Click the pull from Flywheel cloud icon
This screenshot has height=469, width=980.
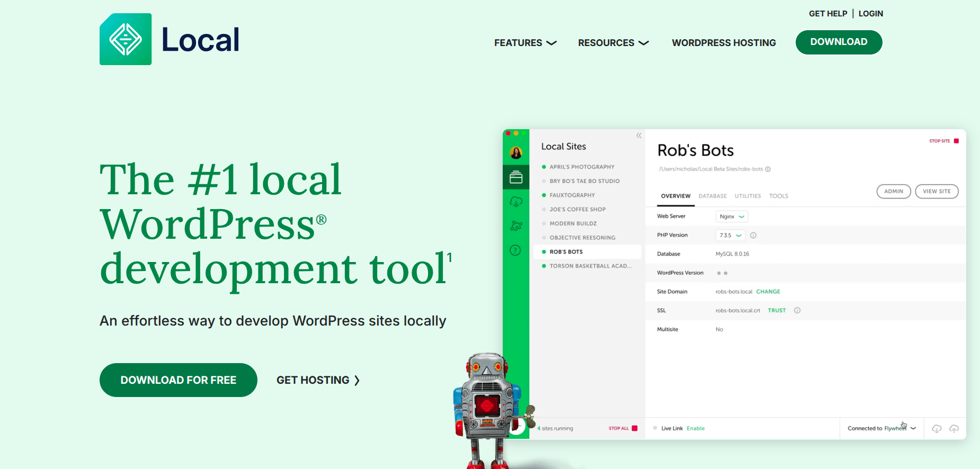(x=937, y=429)
